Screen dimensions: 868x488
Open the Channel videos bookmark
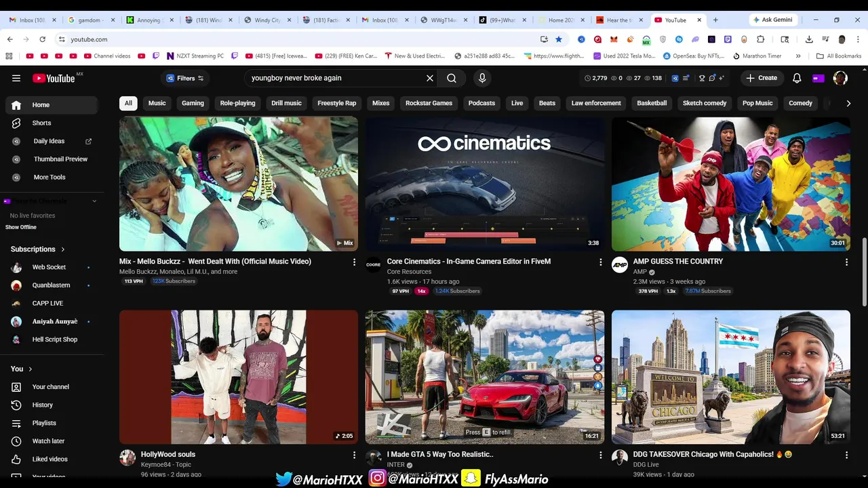pos(106,56)
